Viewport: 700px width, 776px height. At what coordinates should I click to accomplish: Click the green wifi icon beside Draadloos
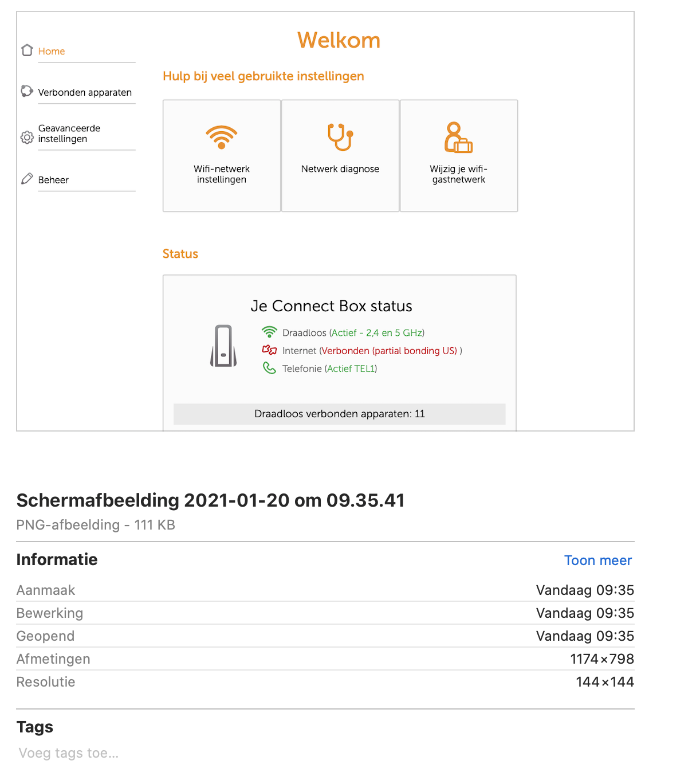click(269, 332)
